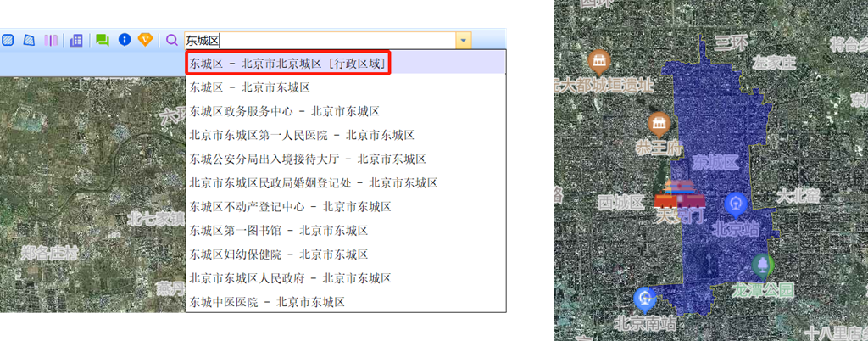This screenshot has height=341, width=868.
Task: Click the 龙潭公园 green park marker
Action: (764, 267)
